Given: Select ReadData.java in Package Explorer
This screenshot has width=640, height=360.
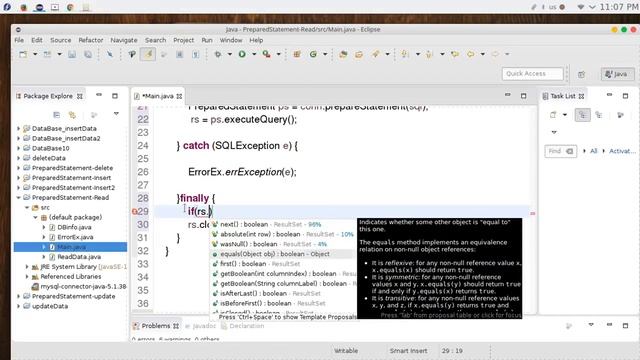Looking at the screenshot, I should (79, 257).
